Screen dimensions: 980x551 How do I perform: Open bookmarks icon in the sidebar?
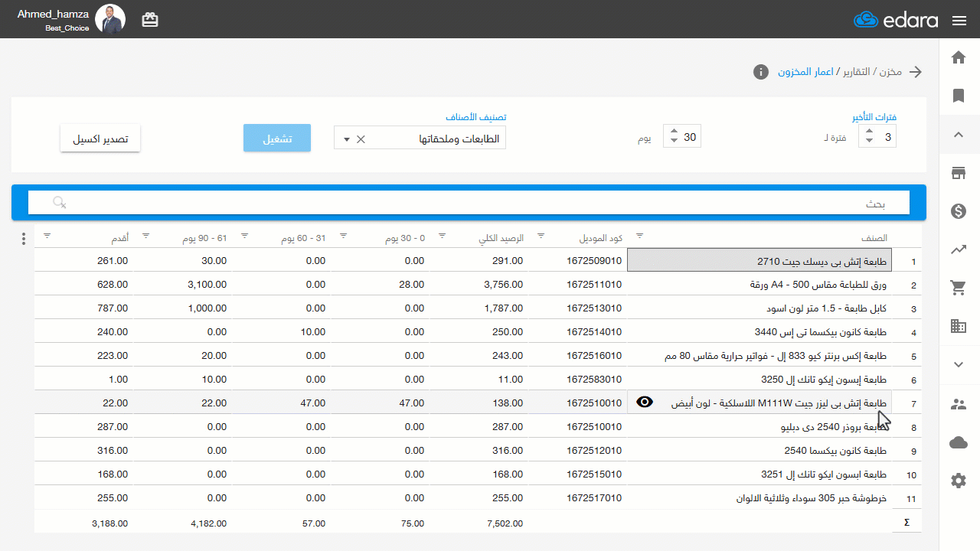click(x=958, y=96)
